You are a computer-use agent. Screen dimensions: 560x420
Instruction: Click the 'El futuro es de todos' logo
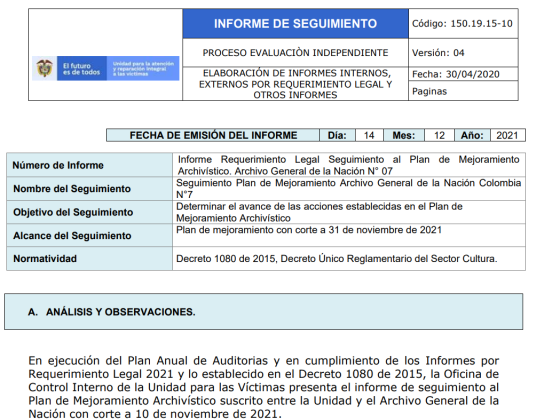(x=82, y=69)
